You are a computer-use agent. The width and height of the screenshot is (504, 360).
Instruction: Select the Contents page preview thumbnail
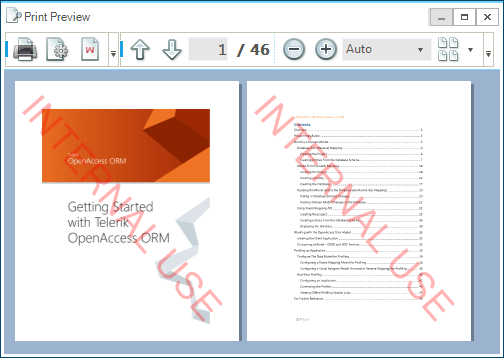359,211
